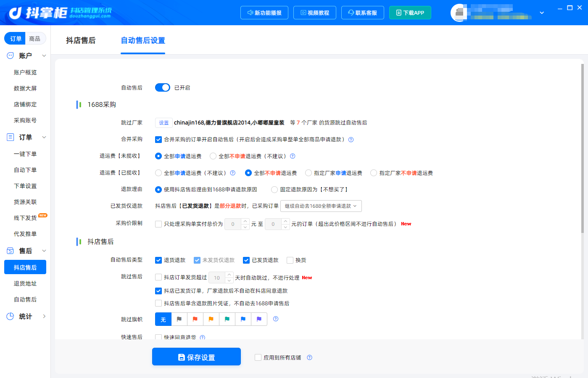Select 固定退款原因为【不想买了】 radio option

[274, 190]
